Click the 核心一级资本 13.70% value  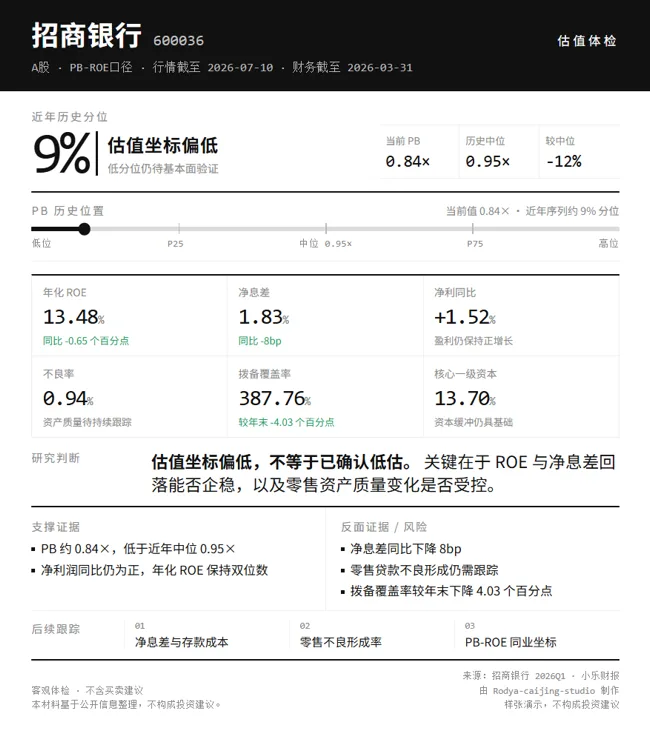(x=465, y=398)
